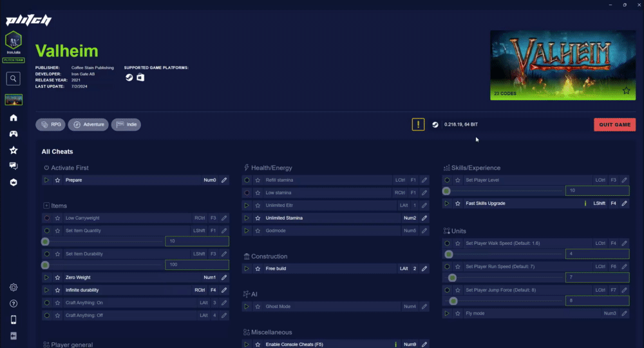Apply the Set Item Quantity cheat
This screenshot has height=348, width=644.
tap(47, 231)
